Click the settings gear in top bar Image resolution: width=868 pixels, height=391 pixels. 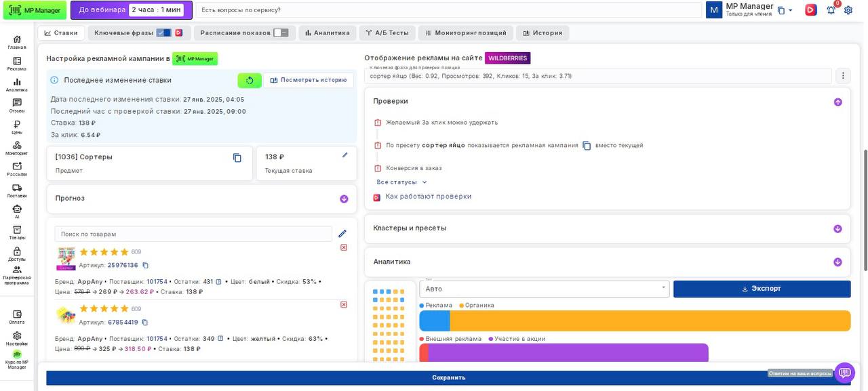[848, 10]
